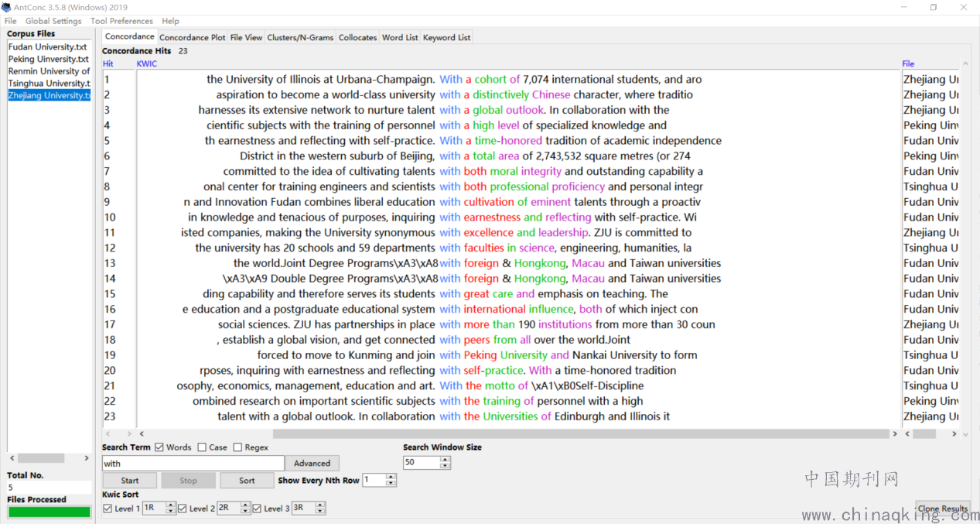This screenshot has width=980, height=524.
Task: Open the Help menu
Action: (171, 21)
